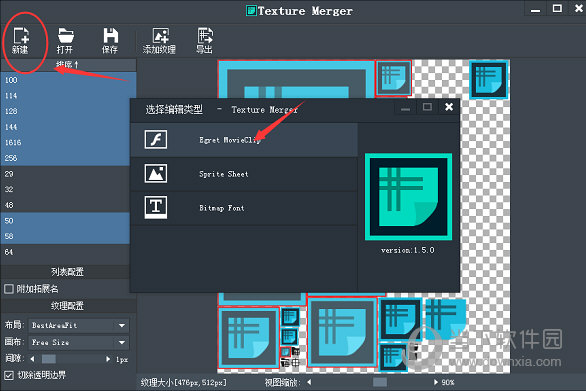Image resolution: width=586 pixels, height=391 pixels.
Task: Select list item 29
Action: coord(65,174)
